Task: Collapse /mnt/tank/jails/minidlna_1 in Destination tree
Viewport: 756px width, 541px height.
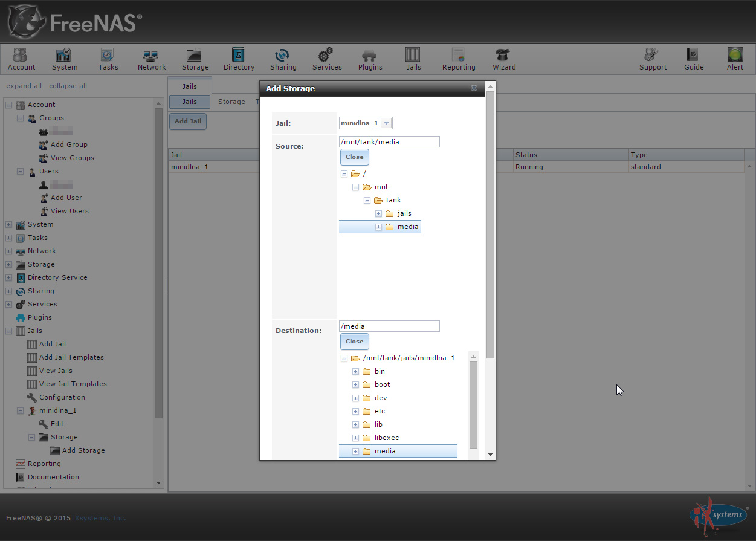Action: 344,358
